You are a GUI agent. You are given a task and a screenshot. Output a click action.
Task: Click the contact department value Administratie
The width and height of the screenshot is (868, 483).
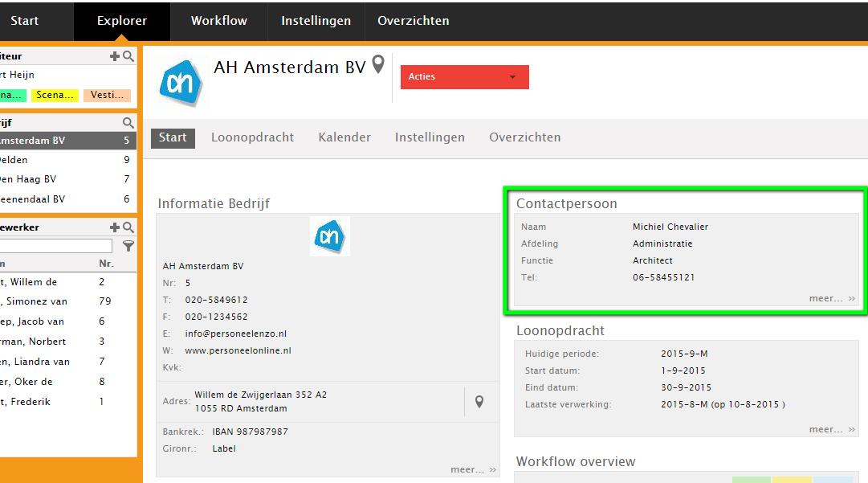[662, 244]
